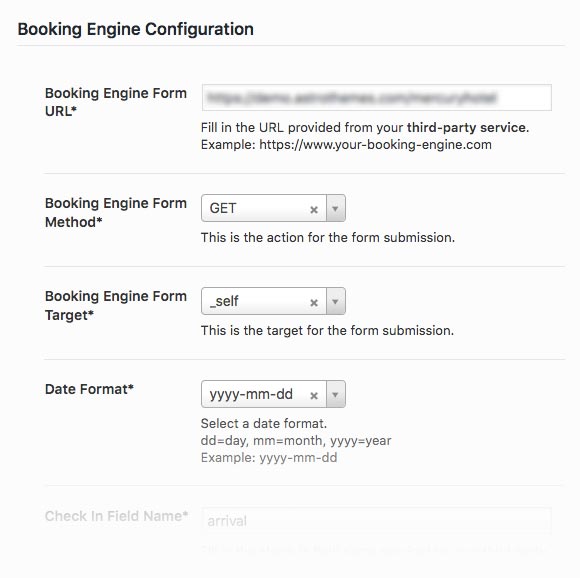Click the Booking Engine Form URL label
Image resolution: width=580 pixels, height=578 pixels.
116,102
